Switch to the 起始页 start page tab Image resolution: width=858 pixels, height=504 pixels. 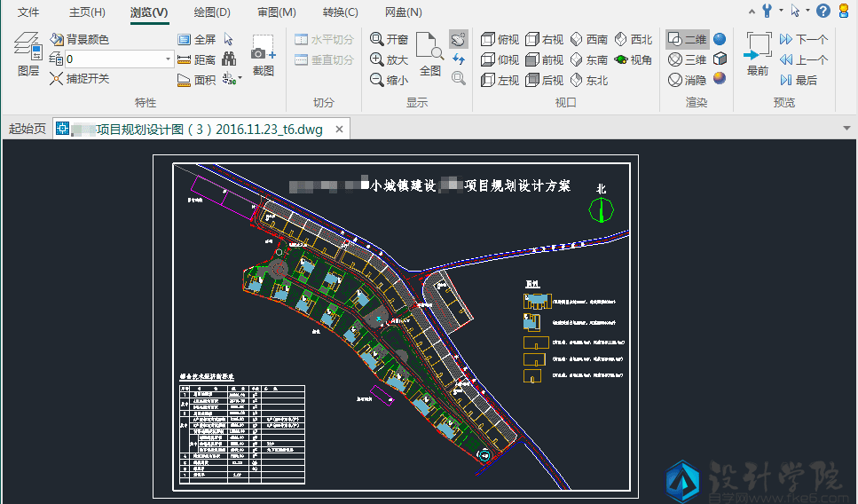click(x=28, y=130)
